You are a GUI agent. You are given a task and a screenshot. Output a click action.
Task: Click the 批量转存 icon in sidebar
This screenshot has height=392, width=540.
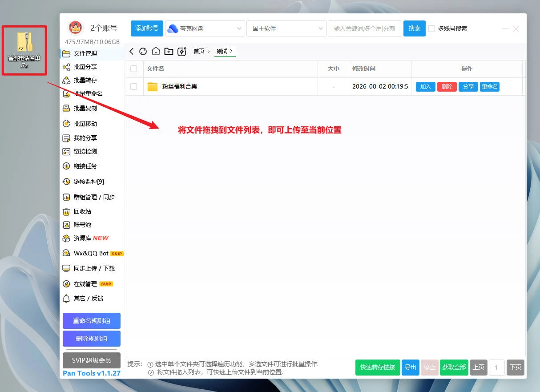(x=66, y=81)
